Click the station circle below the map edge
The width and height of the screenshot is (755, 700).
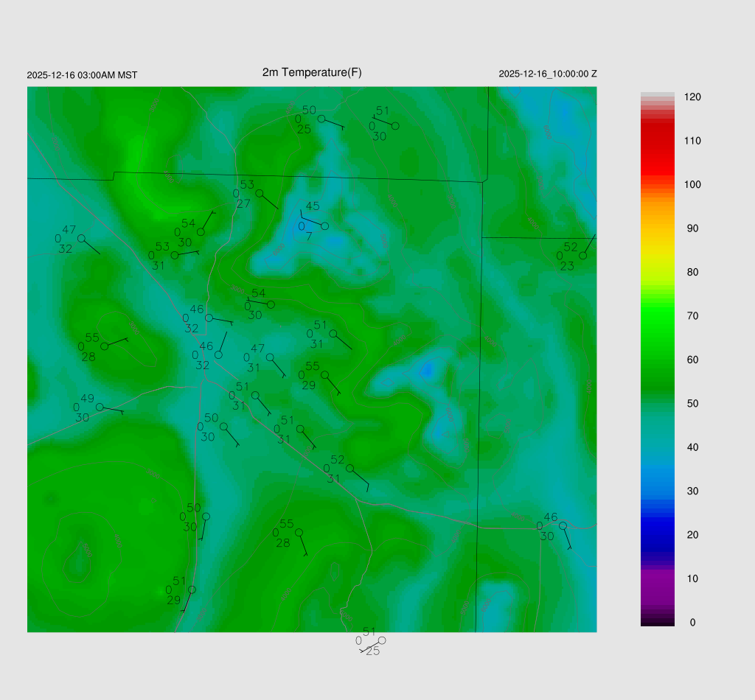click(382, 640)
